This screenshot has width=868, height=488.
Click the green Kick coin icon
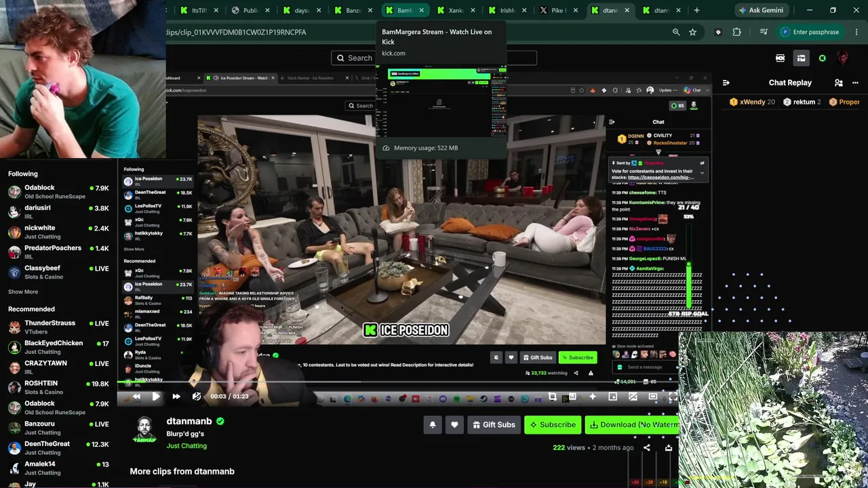tap(823, 58)
